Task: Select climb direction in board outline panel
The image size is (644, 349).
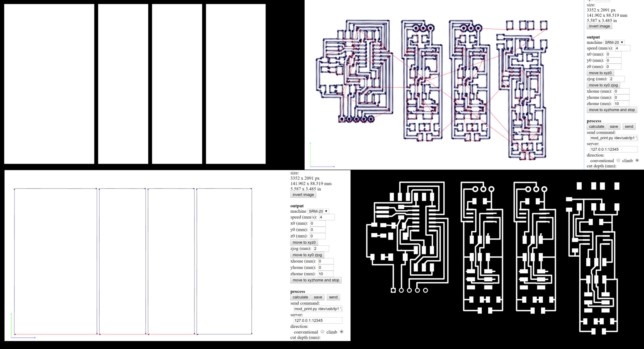Action: (x=342, y=332)
